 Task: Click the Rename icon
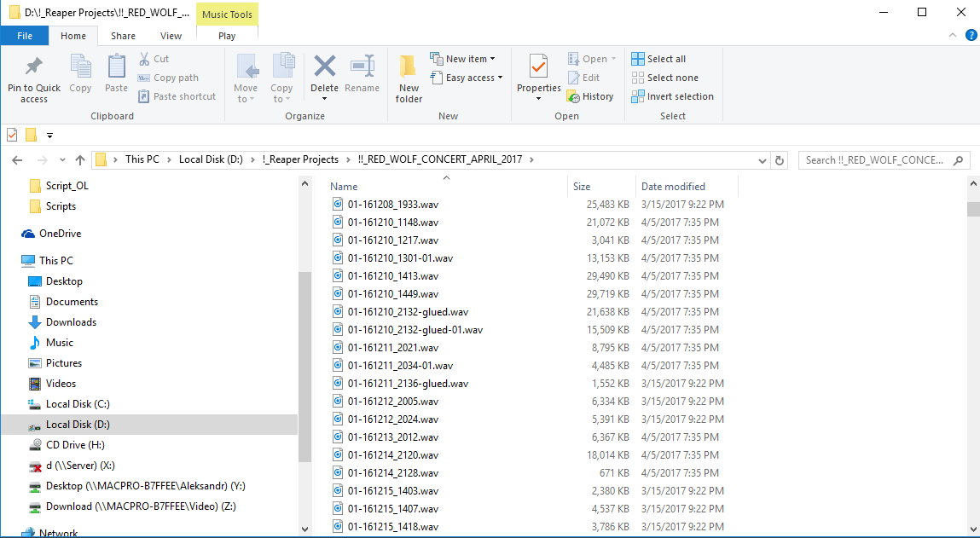pyautogui.click(x=362, y=66)
